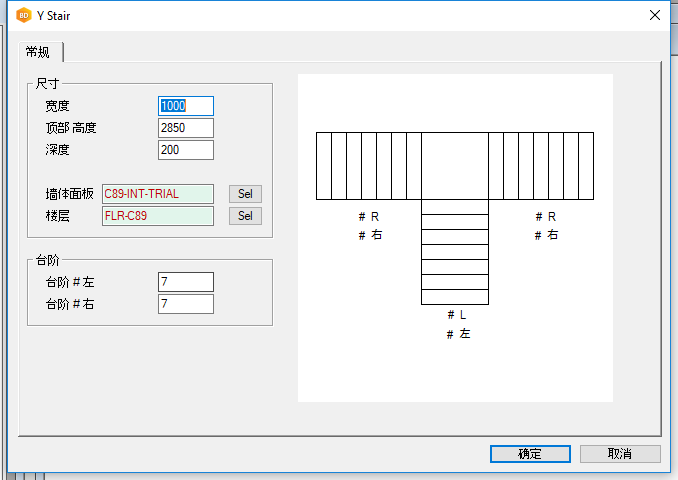
Task: Click the # 左 label in the diagram
Action: tap(458, 334)
